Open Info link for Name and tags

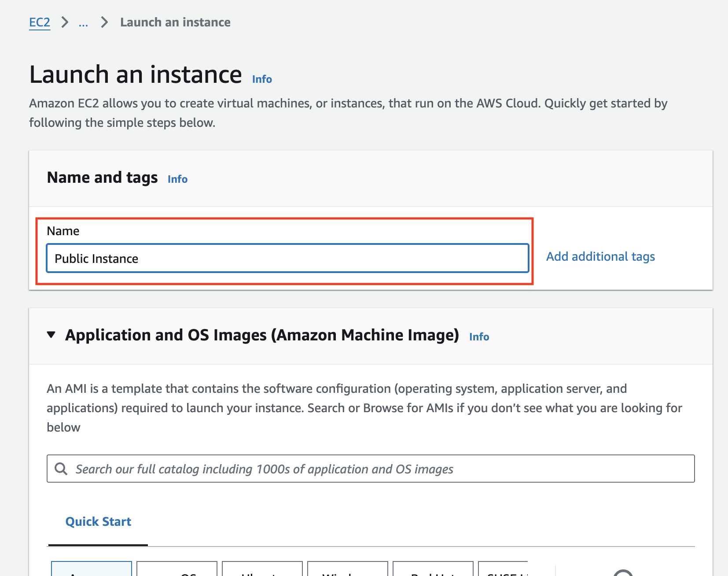point(177,179)
